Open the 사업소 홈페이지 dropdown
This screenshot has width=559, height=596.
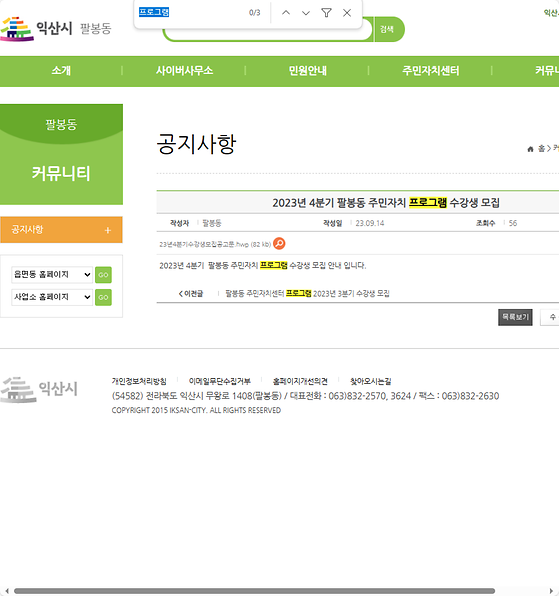point(52,297)
